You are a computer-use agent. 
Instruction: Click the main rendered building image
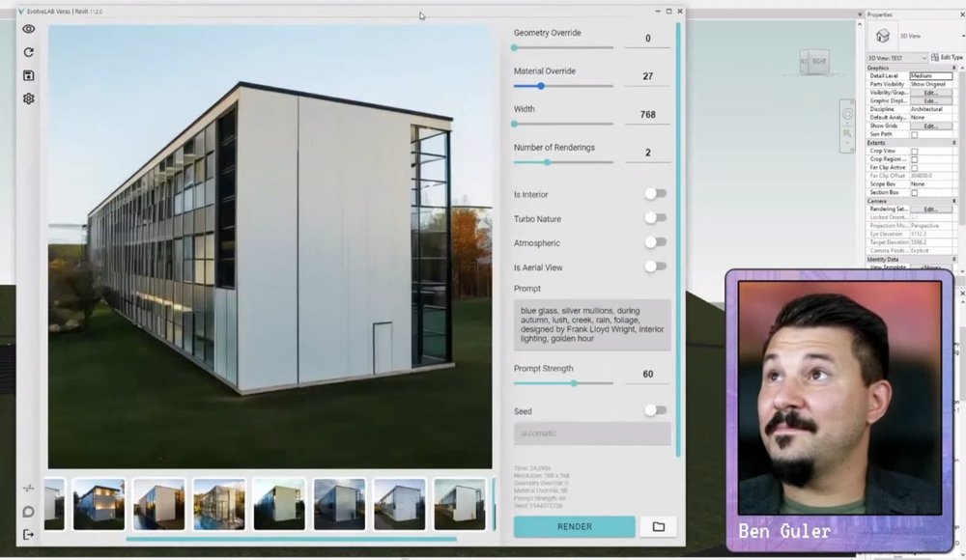[x=270, y=246]
